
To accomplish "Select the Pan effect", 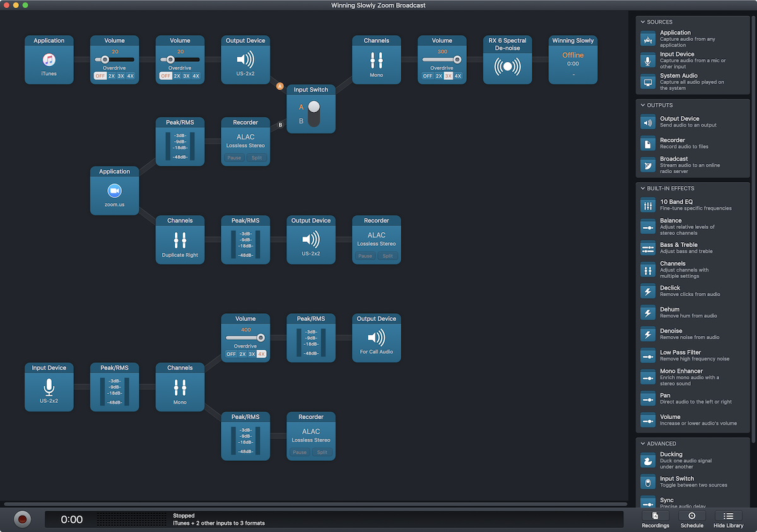I will pyautogui.click(x=692, y=398).
